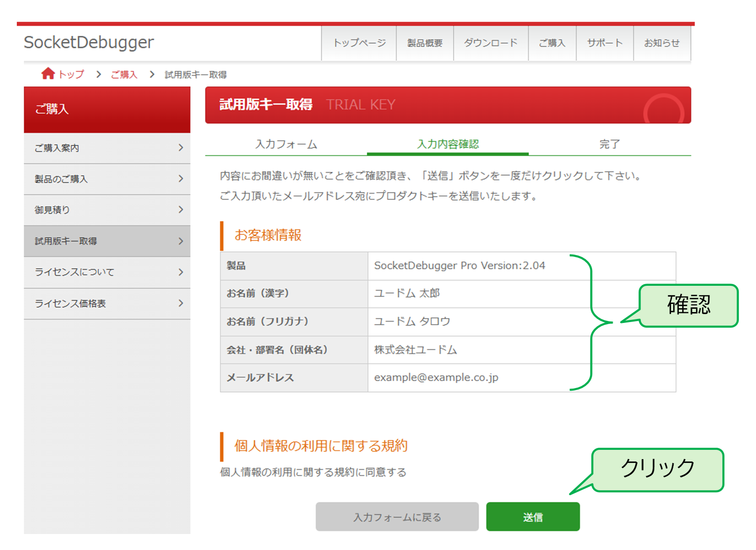Open the 製品概要 navigation menu

pyautogui.click(x=425, y=42)
